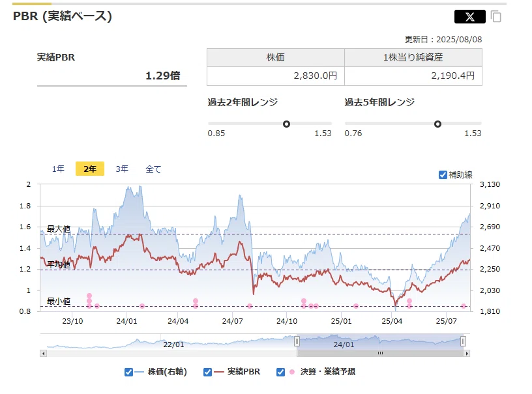Click the 最大値 guideline label

point(59,229)
